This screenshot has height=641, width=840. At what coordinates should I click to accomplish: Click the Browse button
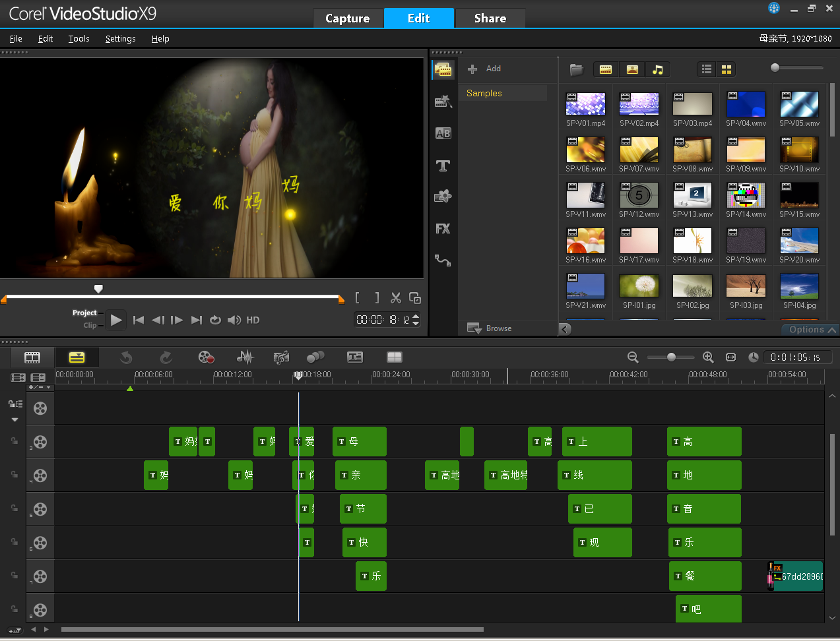pos(490,328)
